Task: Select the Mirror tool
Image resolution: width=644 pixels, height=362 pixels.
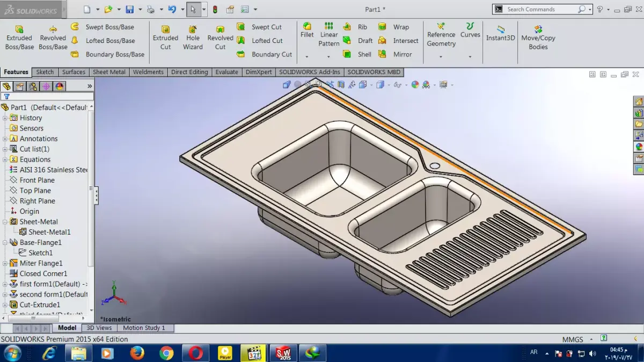Action: 395,54
